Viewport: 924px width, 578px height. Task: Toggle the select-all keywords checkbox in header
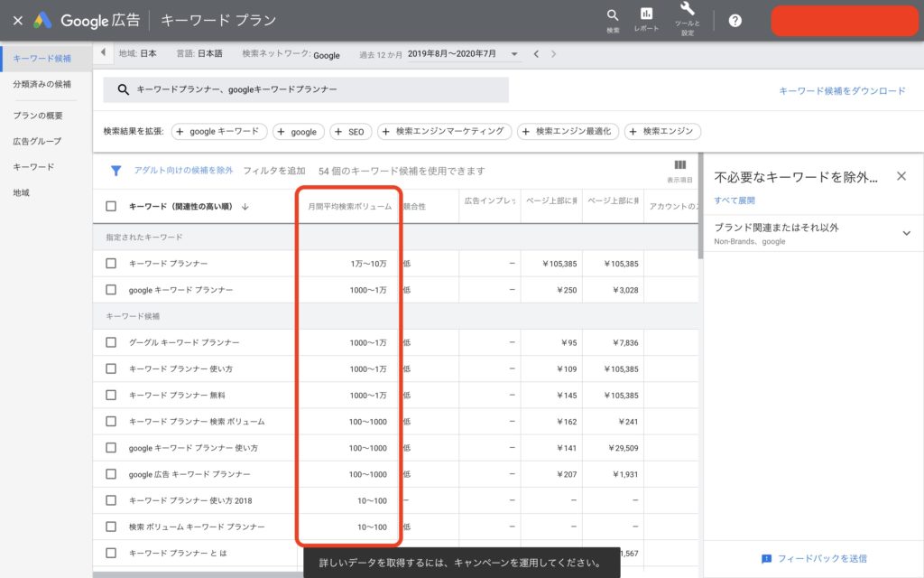click(x=111, y=206)
